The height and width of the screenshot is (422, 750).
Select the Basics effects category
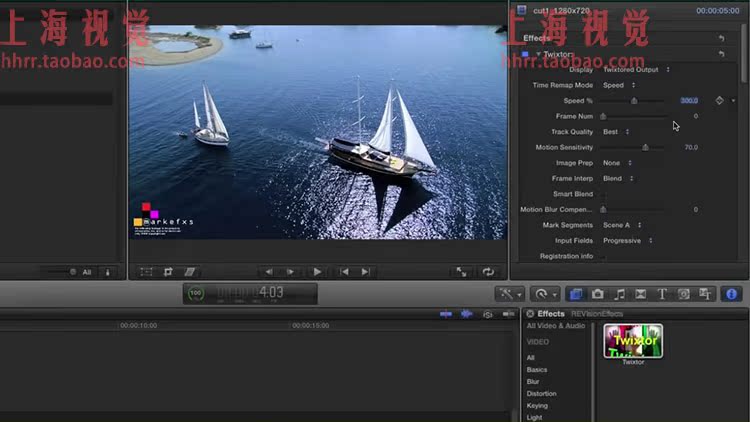(537, 370)
